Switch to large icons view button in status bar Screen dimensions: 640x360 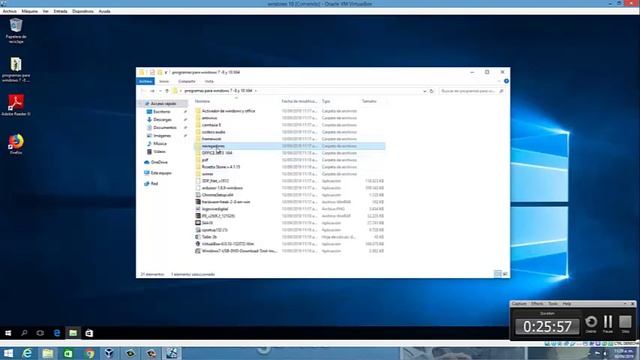[x=505, y=273]
